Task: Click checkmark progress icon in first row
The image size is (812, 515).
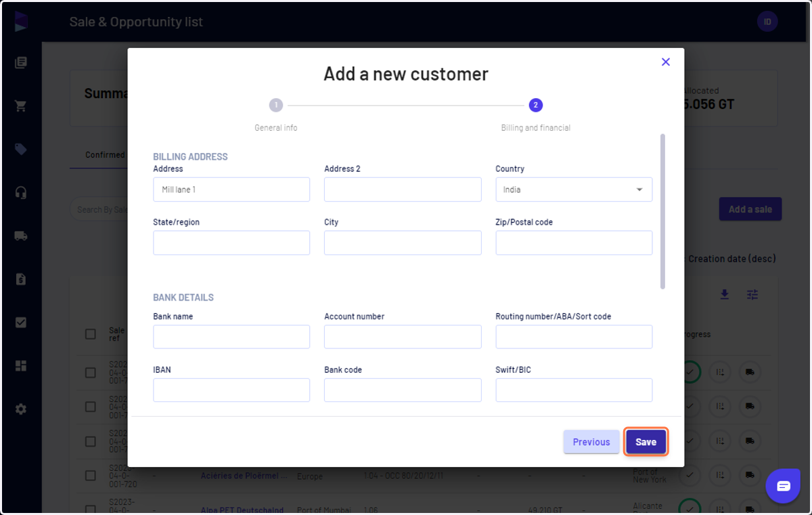Action: [690, 372]
